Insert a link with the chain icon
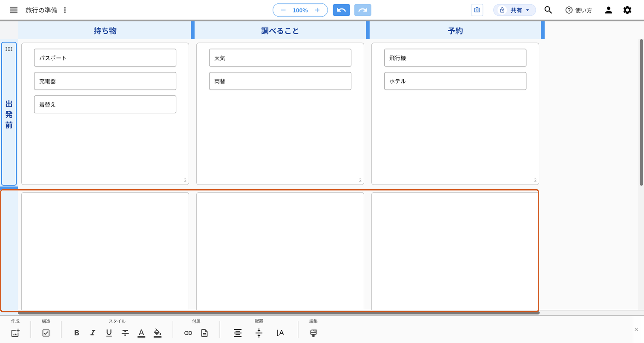The image size is (644, 343). click(x=188, y=333)
